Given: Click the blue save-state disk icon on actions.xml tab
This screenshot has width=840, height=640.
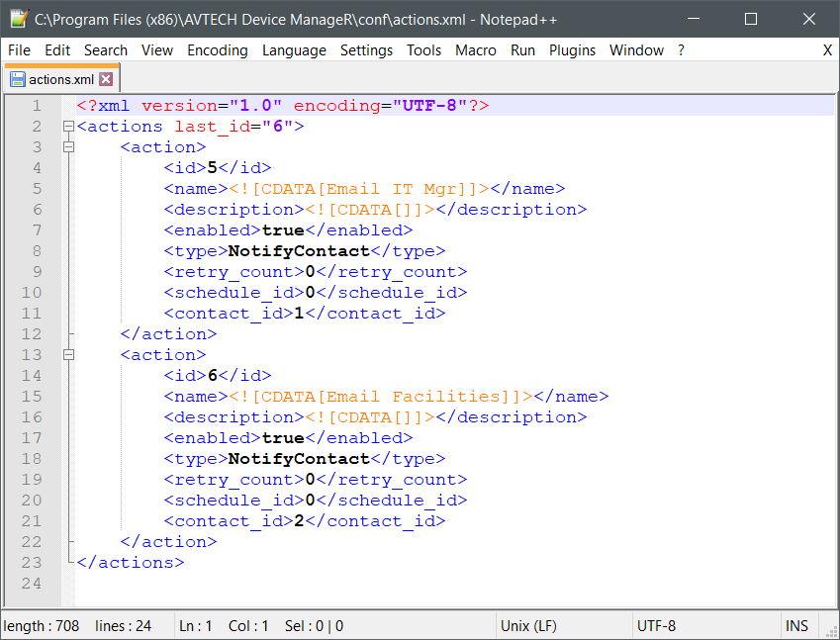Looking at the screenshot, I should [x=17, y=79].
